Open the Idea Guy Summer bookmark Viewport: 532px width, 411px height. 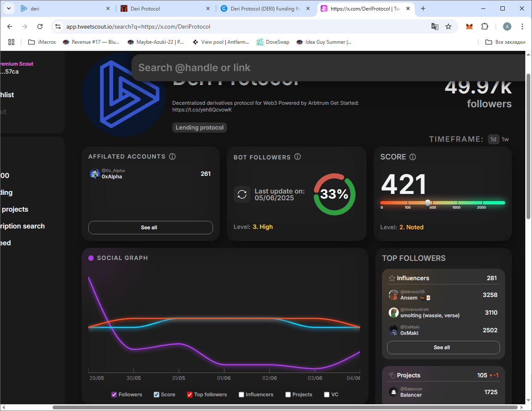324,42
